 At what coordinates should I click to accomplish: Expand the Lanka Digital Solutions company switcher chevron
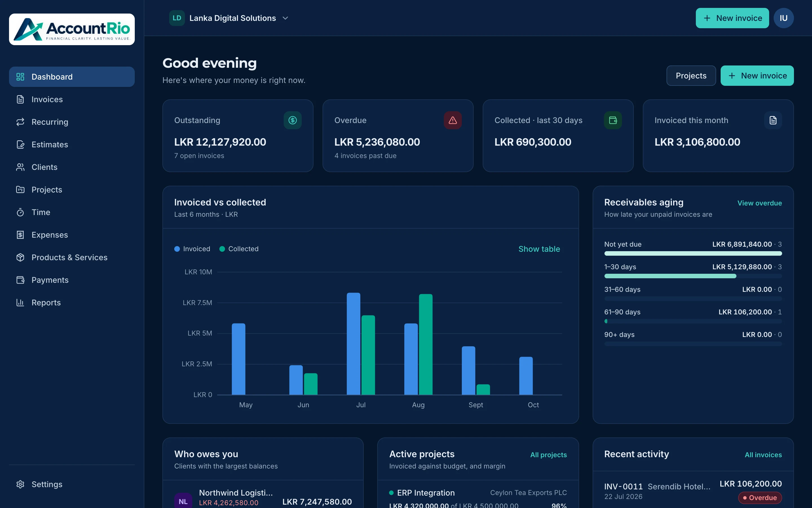(x=285, y=18)
